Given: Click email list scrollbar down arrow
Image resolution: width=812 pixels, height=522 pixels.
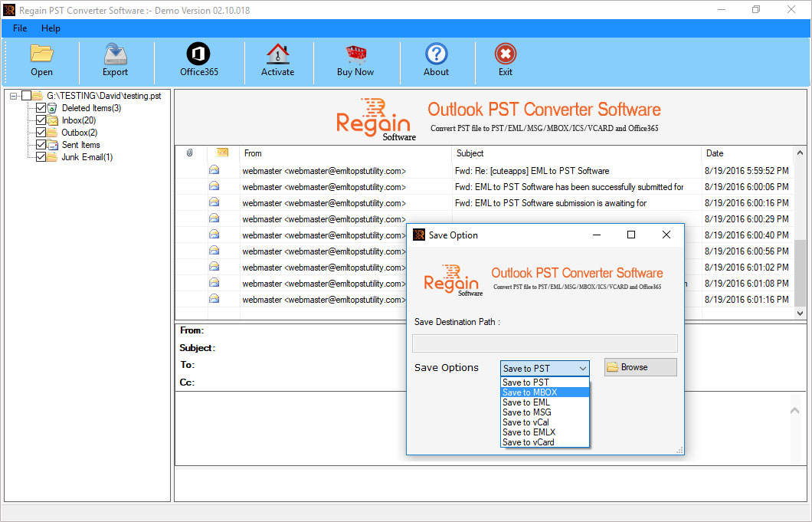Looking at the screenshot, I should 800,313.
